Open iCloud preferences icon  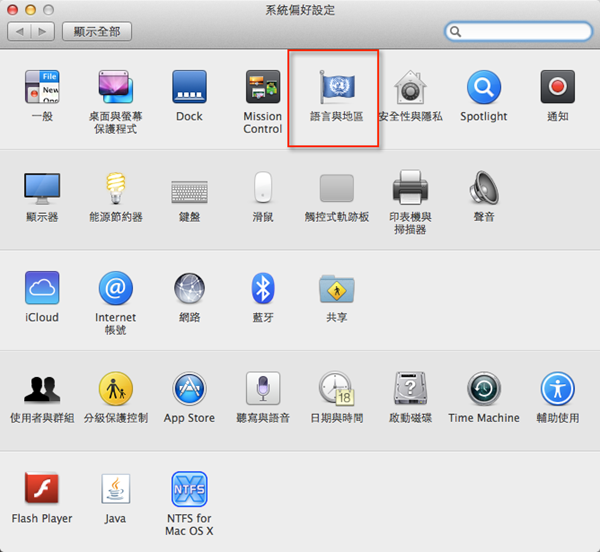(42, 288)
